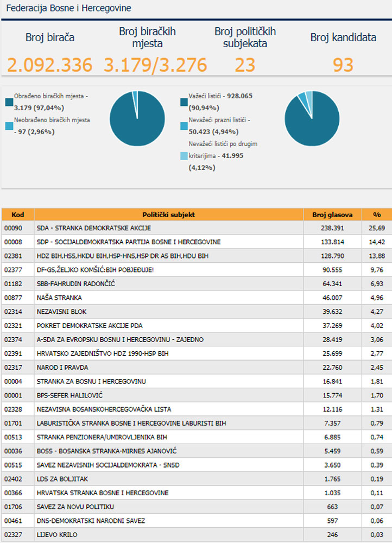
Task: Select BPS-SEFER HALILOVIĆ party name
Action: tap(69, 395)
